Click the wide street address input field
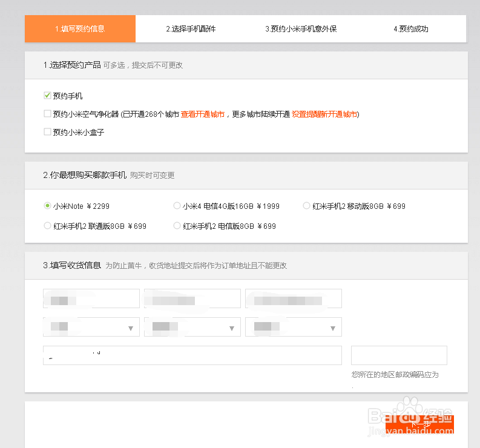Viewport: 480px width, 448px height. (x=192, y=355)
